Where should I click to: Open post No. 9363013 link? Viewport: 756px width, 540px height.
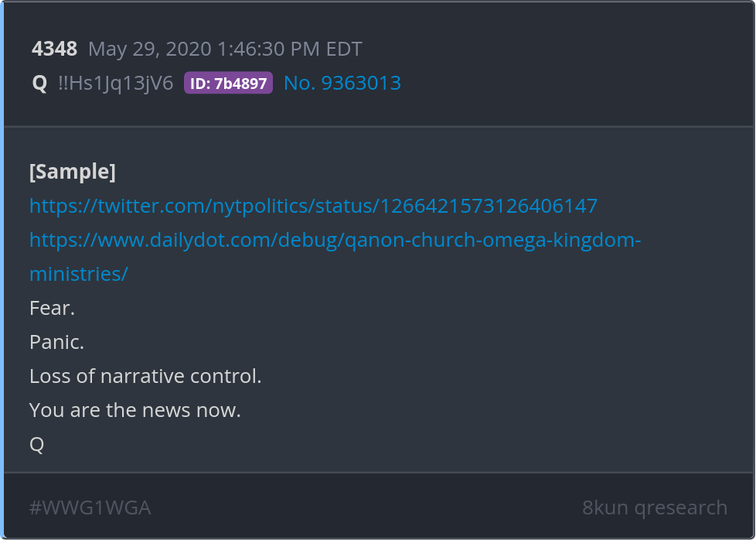[342, 83]
